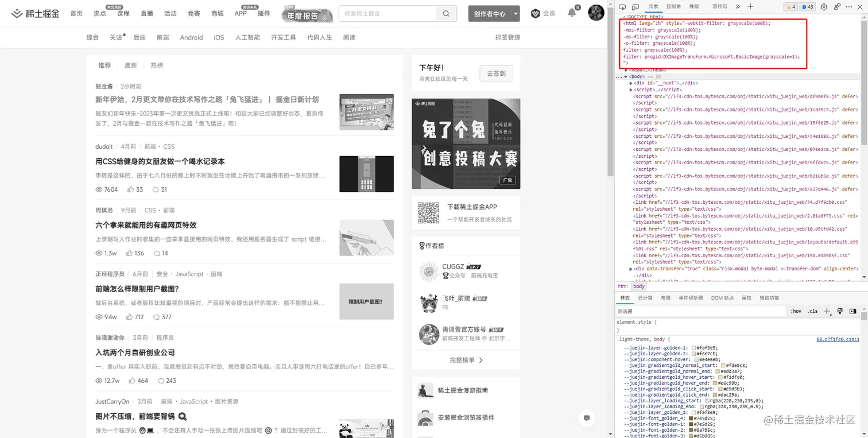Collapse the body element node
Image resolution: width=868 pixels, height=438 pixels.
tap(626, 76)
